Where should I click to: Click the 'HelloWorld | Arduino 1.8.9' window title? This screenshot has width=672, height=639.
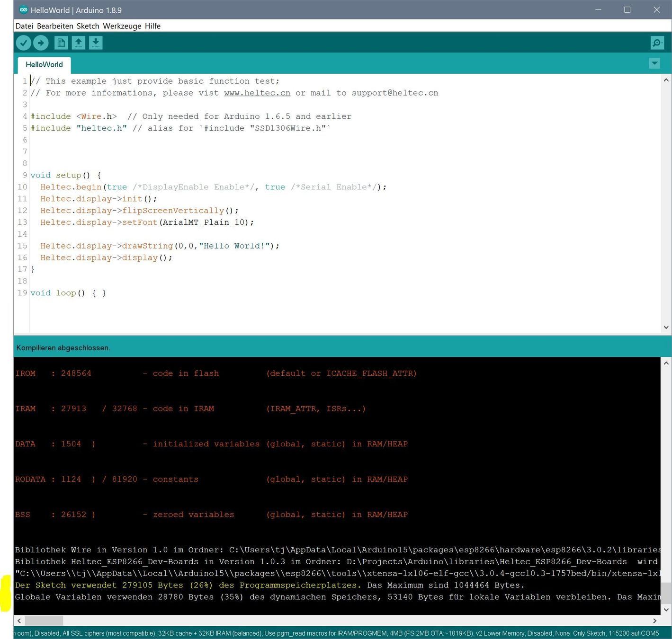pos(76,10)
